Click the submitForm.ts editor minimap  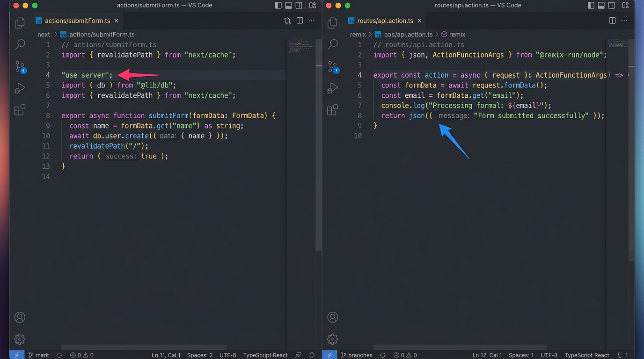pyautogui.click(x=301, y=46)
